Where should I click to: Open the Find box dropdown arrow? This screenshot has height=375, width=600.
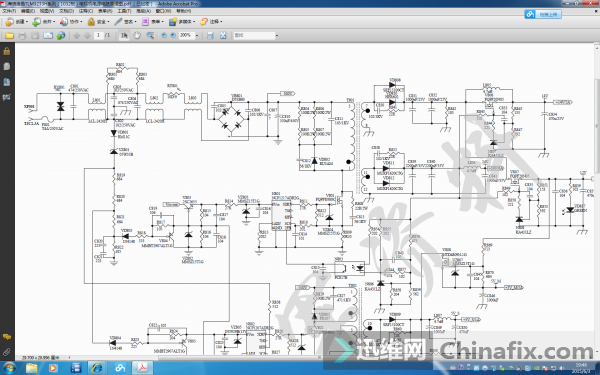point(277,36)
